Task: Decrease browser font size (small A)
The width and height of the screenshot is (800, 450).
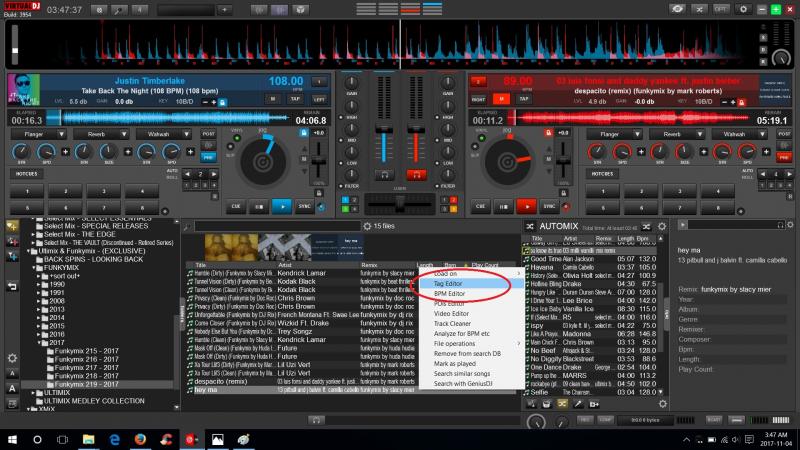Action: point(12,373)
